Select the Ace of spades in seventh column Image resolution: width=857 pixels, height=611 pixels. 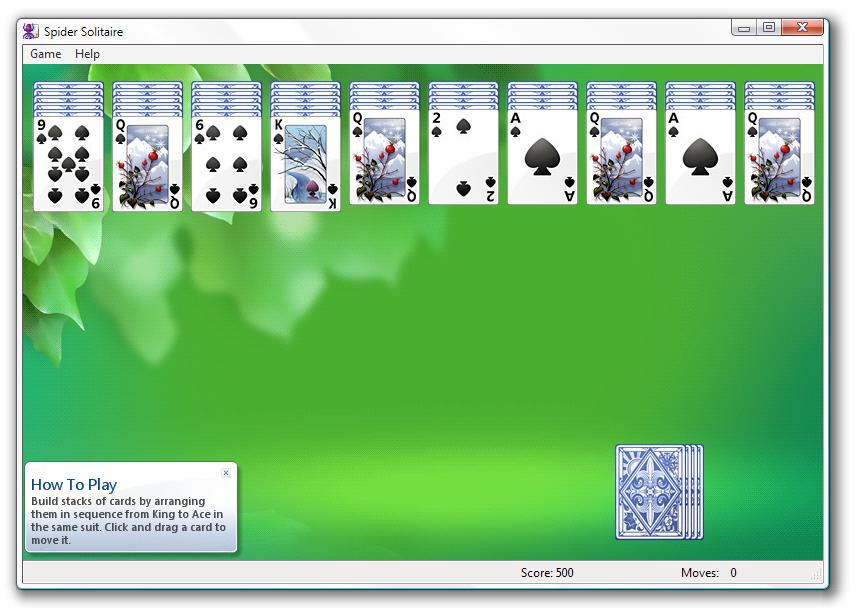(x=542, y=157)
